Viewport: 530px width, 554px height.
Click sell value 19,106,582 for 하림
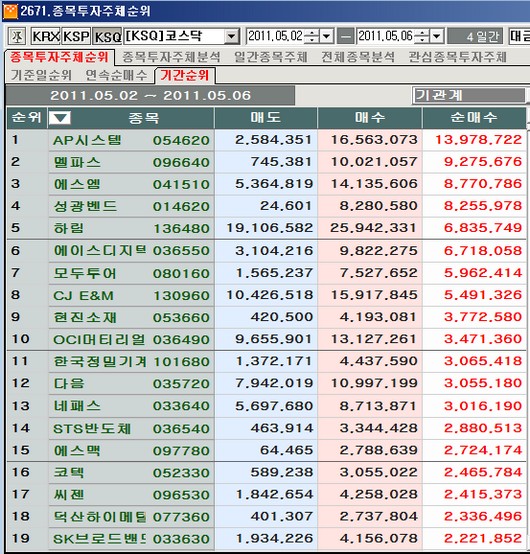(270, 228)
